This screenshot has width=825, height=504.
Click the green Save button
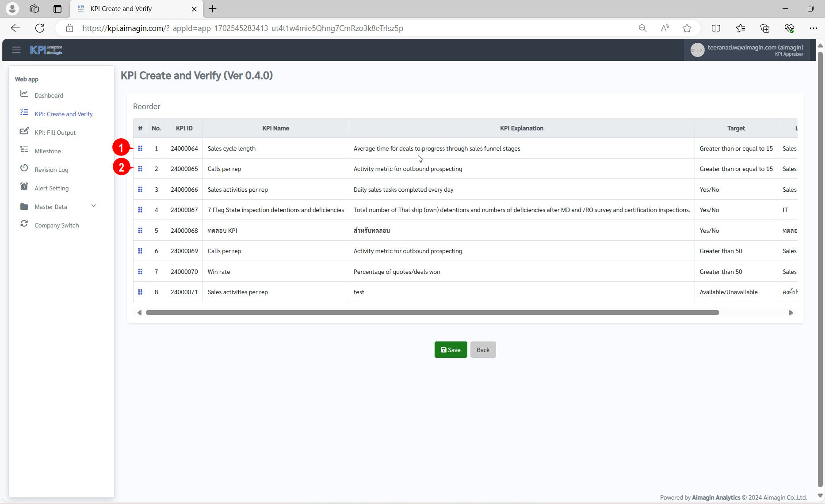(x=451, y=350)
